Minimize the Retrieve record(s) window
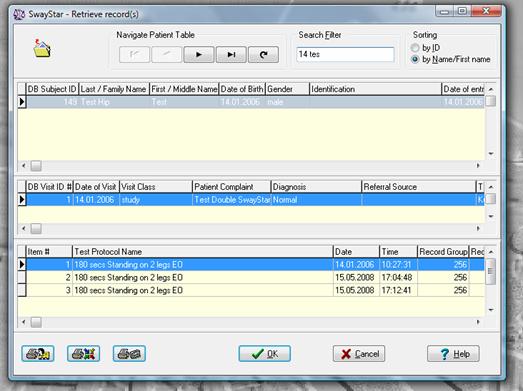The image size is (523, 391). tap(444, 12)
